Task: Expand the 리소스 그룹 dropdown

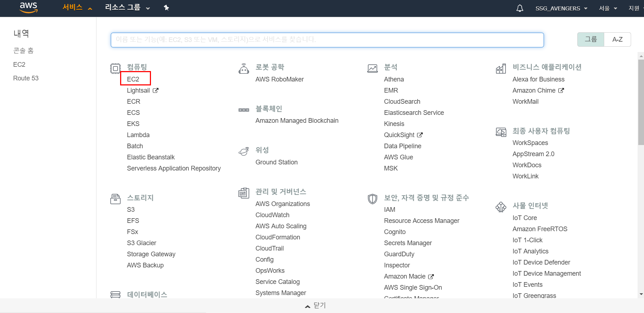Action: (127, 8)
